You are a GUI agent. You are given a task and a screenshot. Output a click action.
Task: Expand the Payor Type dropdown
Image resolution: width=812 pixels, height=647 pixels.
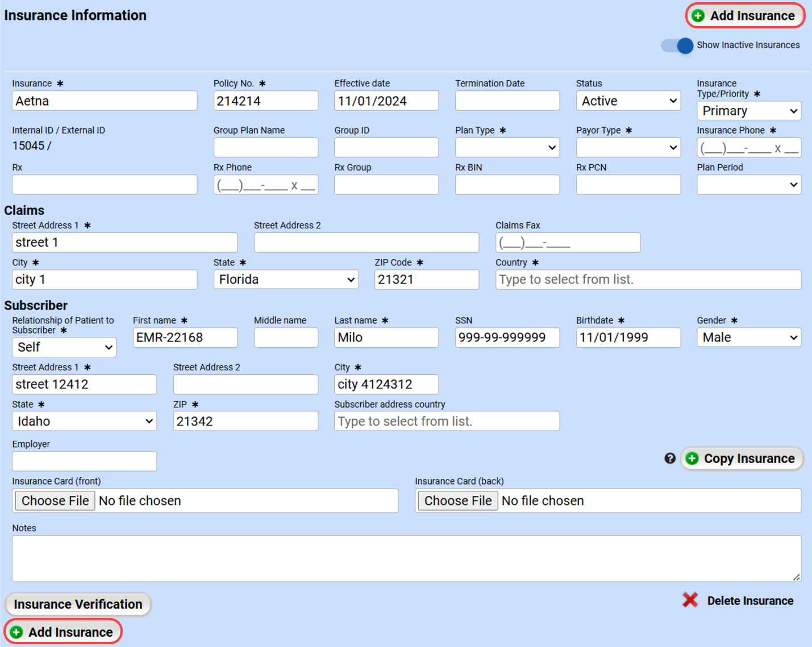(628, 148)
